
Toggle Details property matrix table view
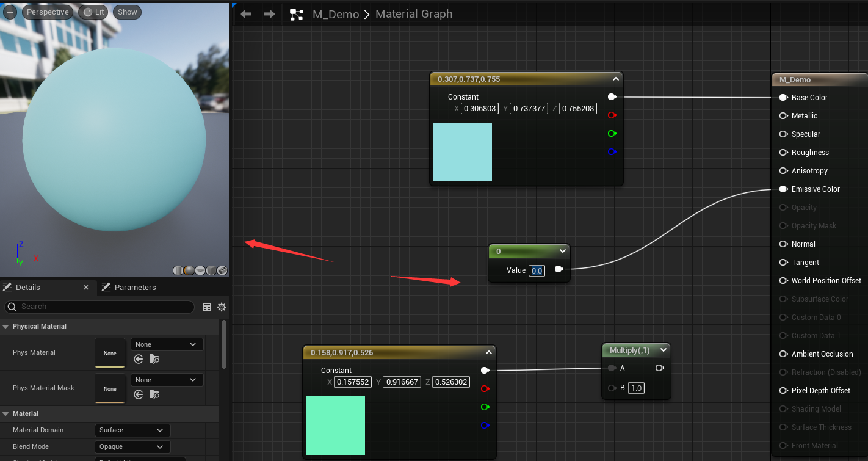[207, 307]
